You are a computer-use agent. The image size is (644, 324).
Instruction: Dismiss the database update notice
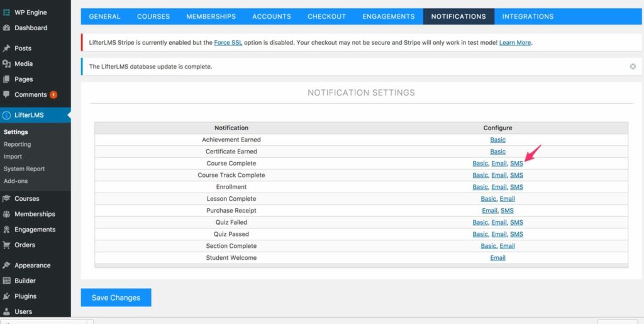633,67
